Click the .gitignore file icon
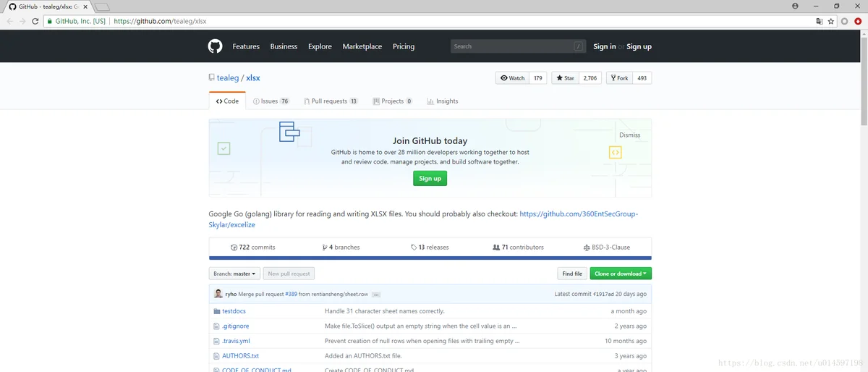The width and height of the screenshot is (868, 372). point(216,326)
